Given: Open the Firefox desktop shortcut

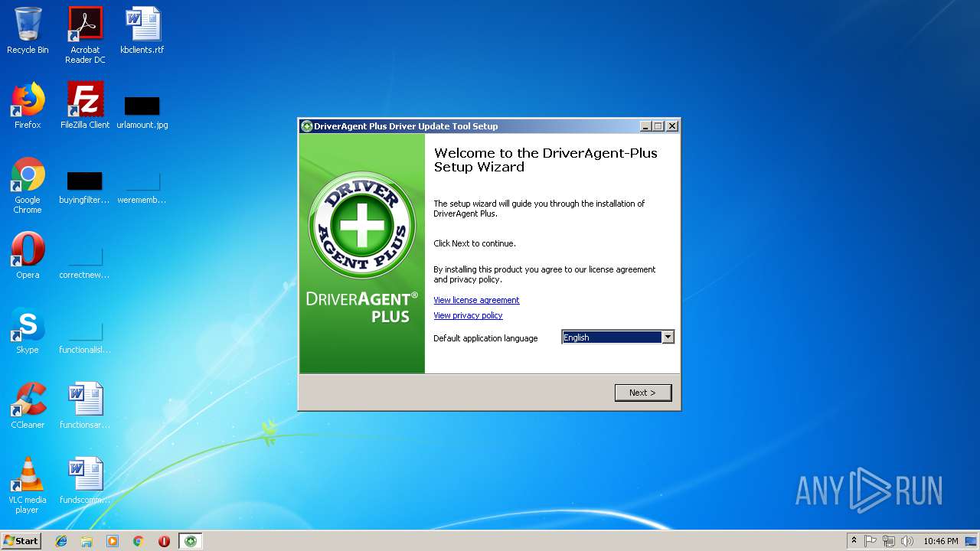Looking at the screenshot, I should pyautogui.click(x=28, y=106).
